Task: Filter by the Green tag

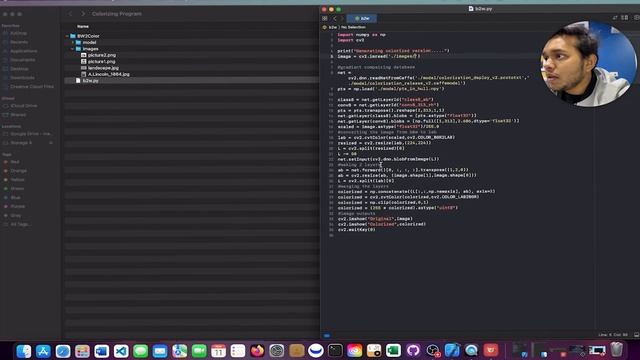Action: [17, 189]
